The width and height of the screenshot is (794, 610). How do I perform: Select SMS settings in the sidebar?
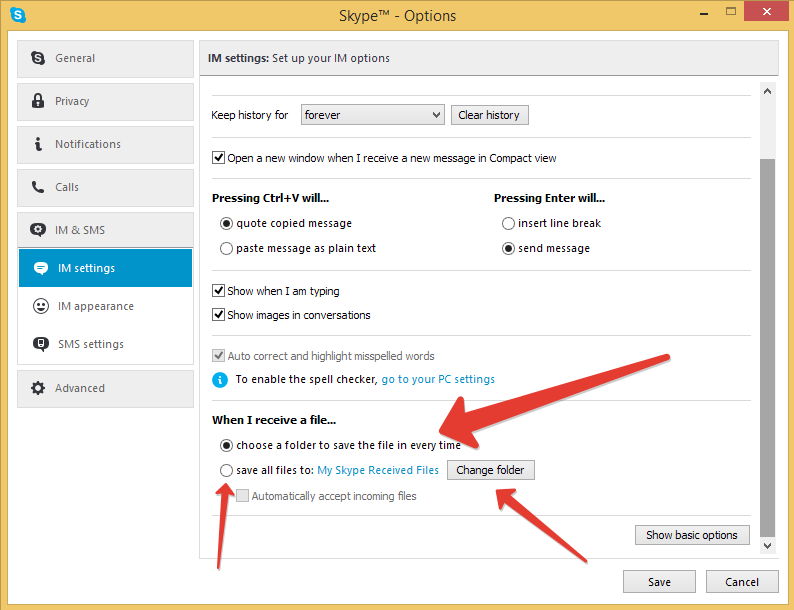tap(105, 344)
